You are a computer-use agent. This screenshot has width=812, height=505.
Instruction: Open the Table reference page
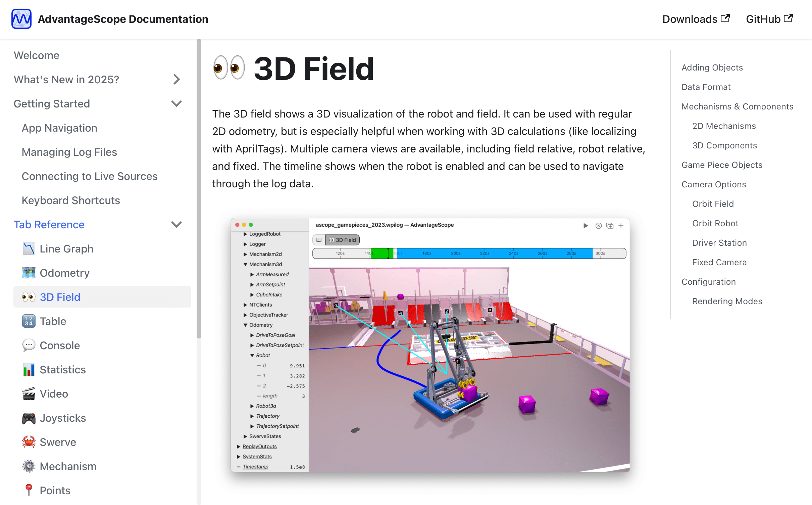click(x=53, y=321)
